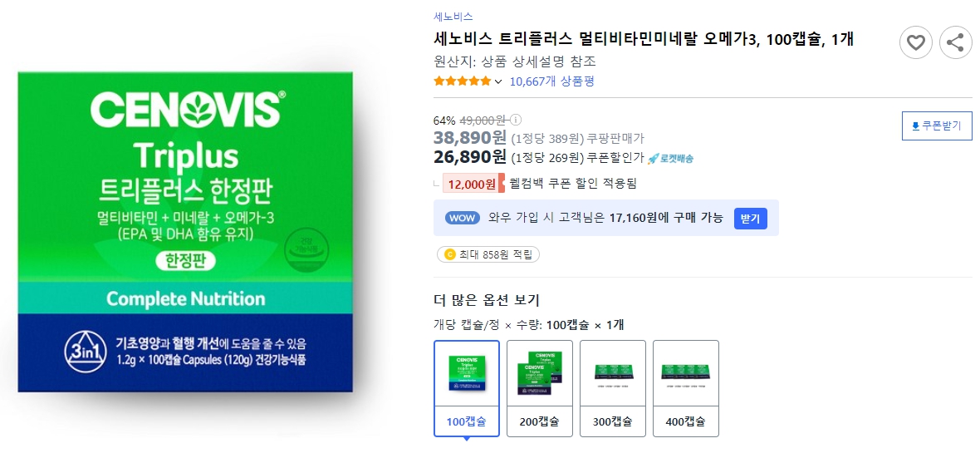Click the 38,890원 Coupang sale price

[469, 137]
